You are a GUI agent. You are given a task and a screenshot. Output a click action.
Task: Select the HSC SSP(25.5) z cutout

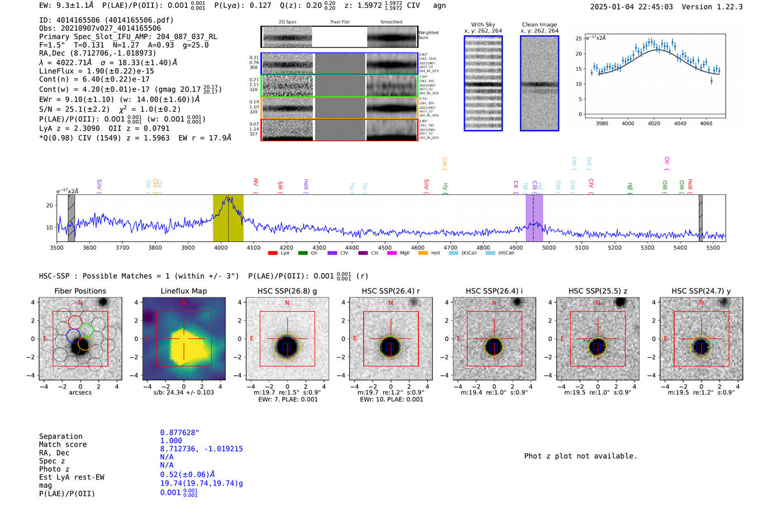tap(598, 339)
